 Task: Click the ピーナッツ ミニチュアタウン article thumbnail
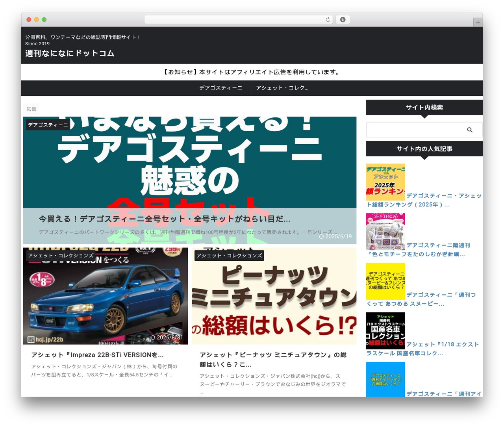point(274,296)
